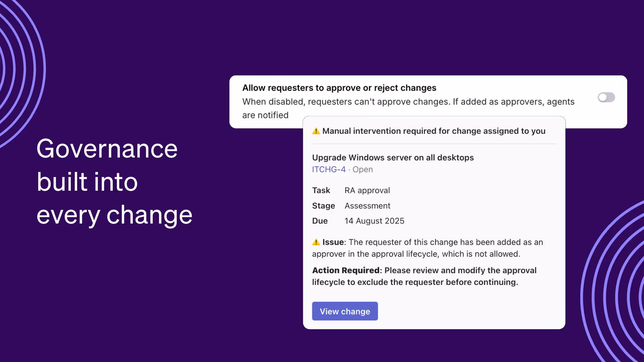Click the View change button

pos(345,311)
